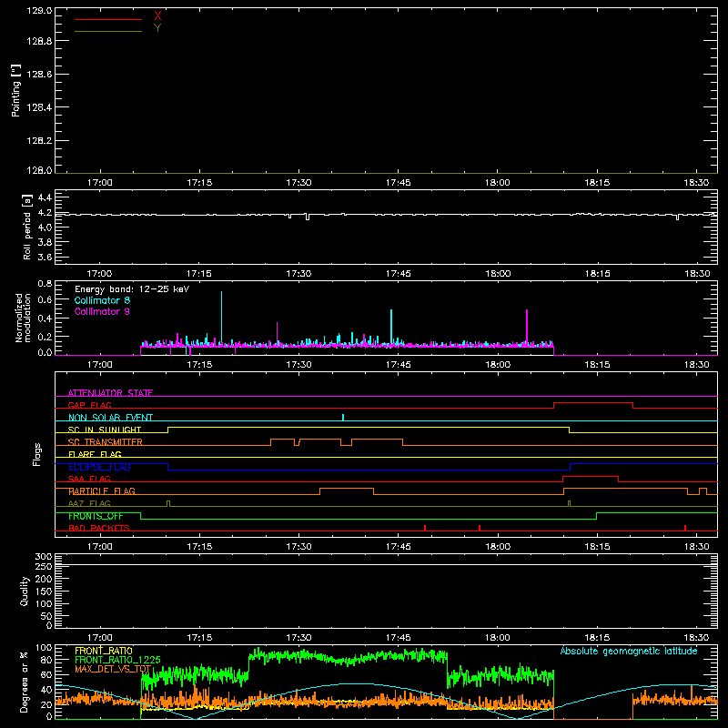Click the 300 Quality tick label
The image size is (728, 728).
tap(43, 557)
